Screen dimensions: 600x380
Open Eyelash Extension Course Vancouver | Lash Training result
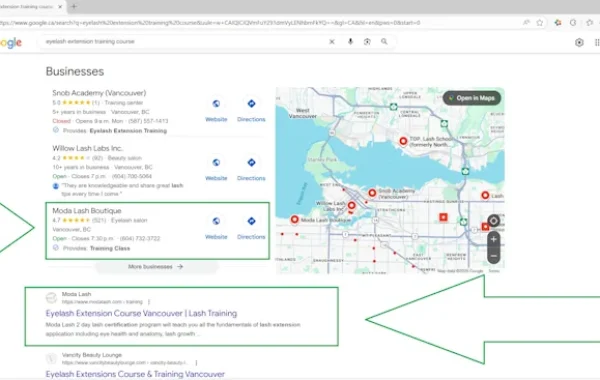(x=141, y=313)
